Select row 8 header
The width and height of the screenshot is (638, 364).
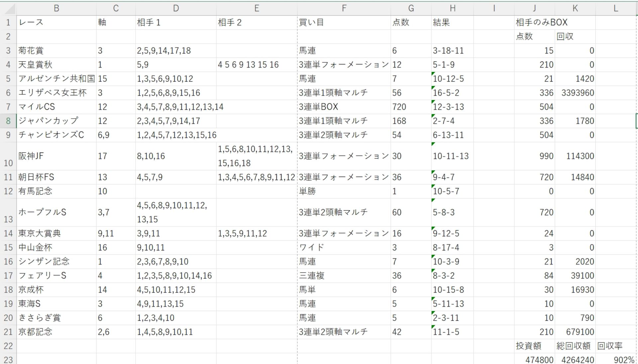tap(8, 121)
